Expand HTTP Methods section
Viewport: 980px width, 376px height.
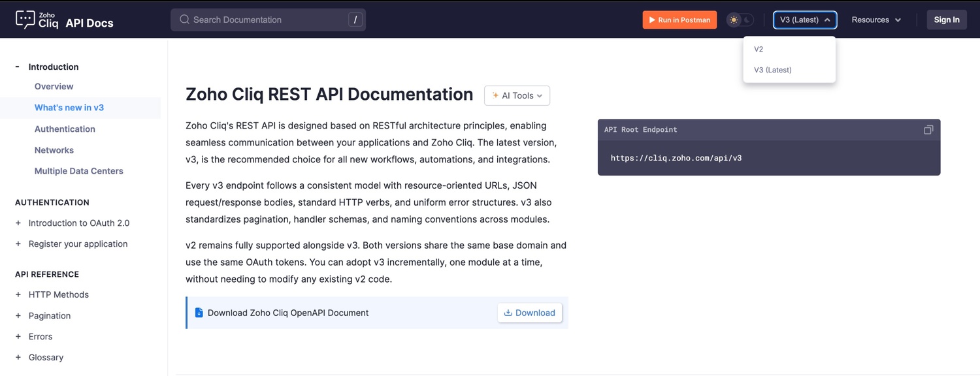coord(18,295)
